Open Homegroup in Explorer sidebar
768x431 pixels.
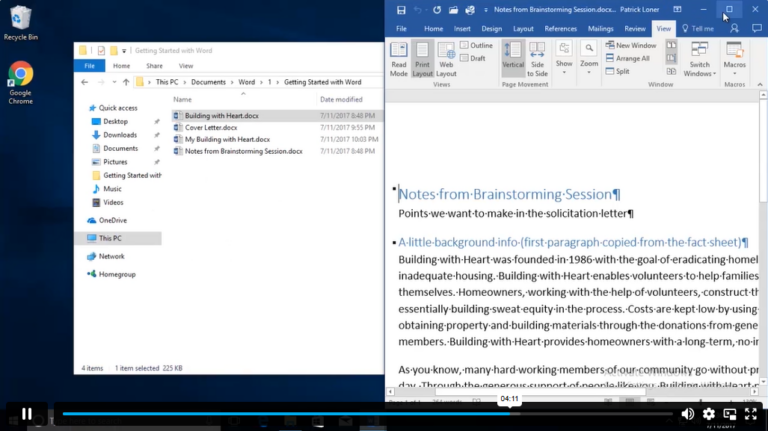click(117, 274)
